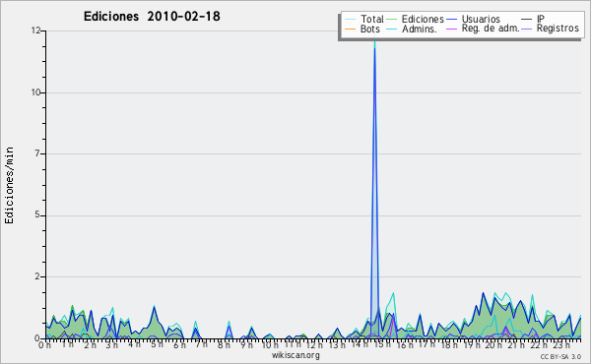Click the '5 h' x-axis label

point(158,344)
